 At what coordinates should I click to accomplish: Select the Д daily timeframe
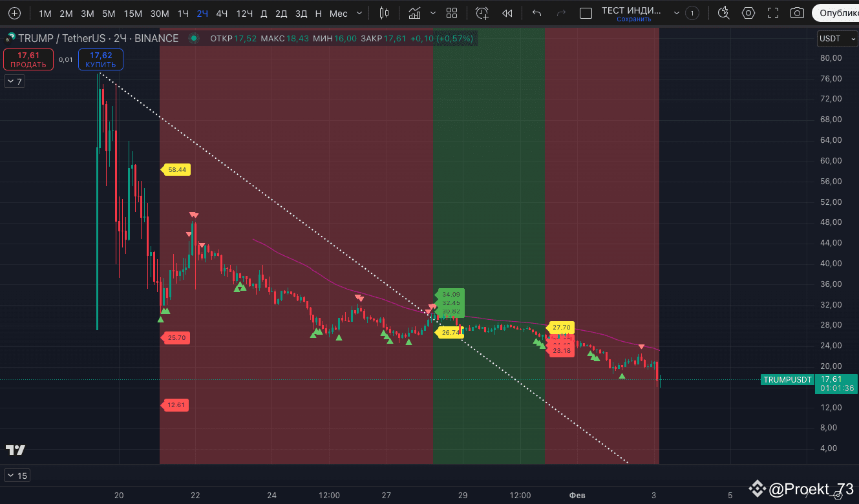click(x=264, y=14)
